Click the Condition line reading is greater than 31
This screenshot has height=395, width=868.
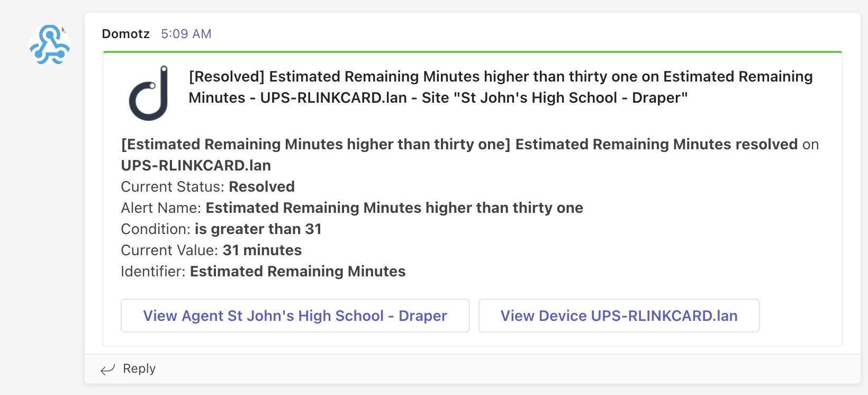(x=258, y=229)
